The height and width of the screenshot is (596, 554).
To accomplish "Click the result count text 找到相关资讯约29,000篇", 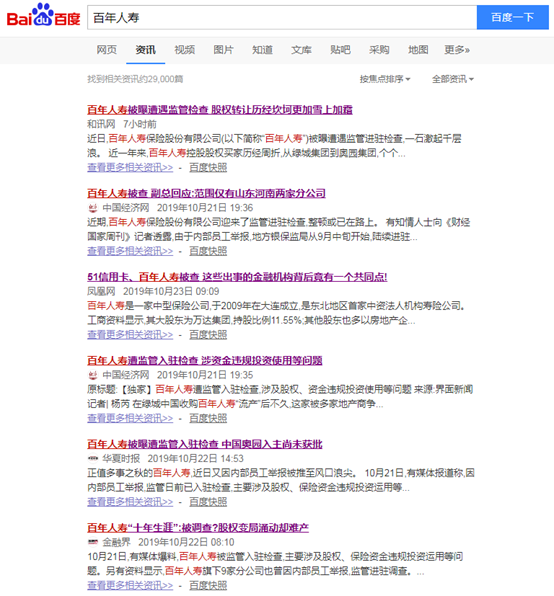I will [135, 79].
